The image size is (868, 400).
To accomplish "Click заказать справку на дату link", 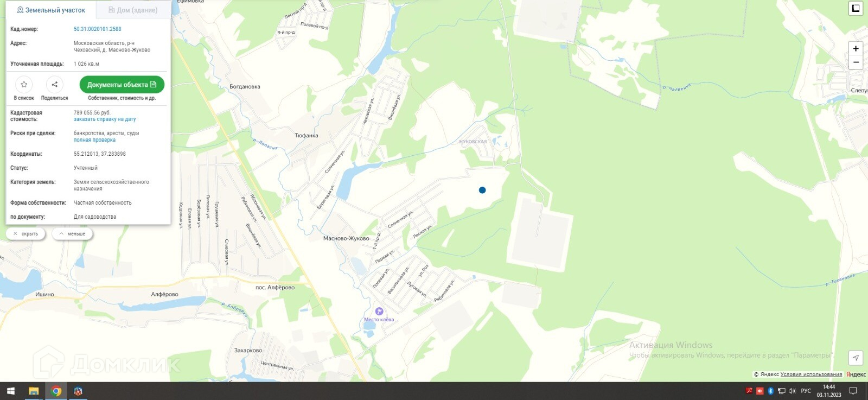I will 105,119.
